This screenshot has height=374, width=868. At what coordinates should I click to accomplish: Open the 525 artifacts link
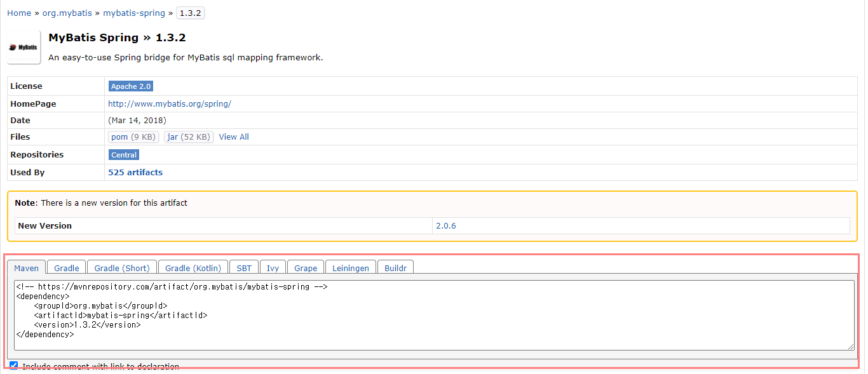point(135,172)
